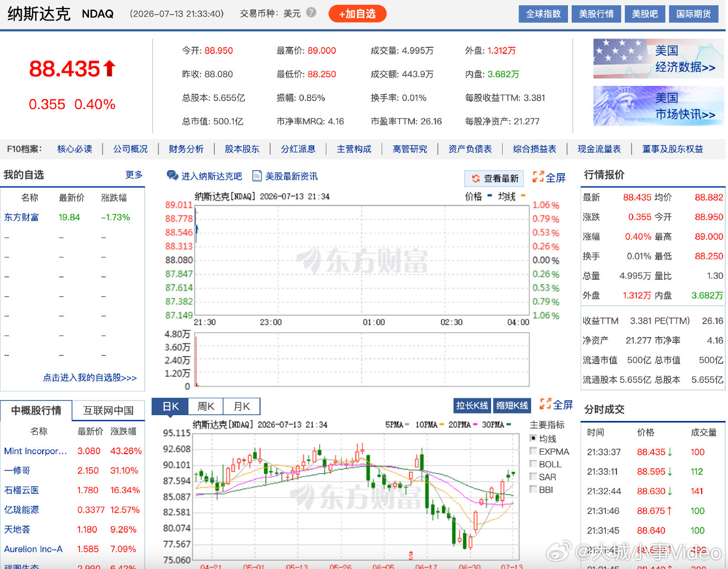Viewport: 728px width, 569px height.
Task: Click the fullscreen icon above the intraday chart
Action: 538,177
